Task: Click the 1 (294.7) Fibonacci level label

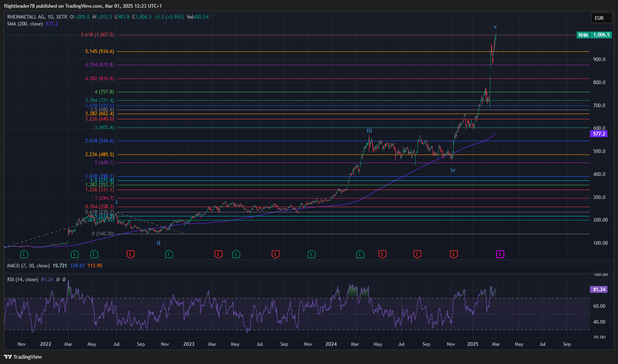Action: tap(104, 198)
